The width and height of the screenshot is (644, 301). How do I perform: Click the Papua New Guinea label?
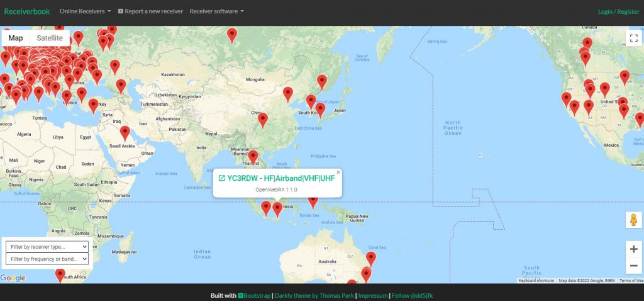(x=357, y=219)
